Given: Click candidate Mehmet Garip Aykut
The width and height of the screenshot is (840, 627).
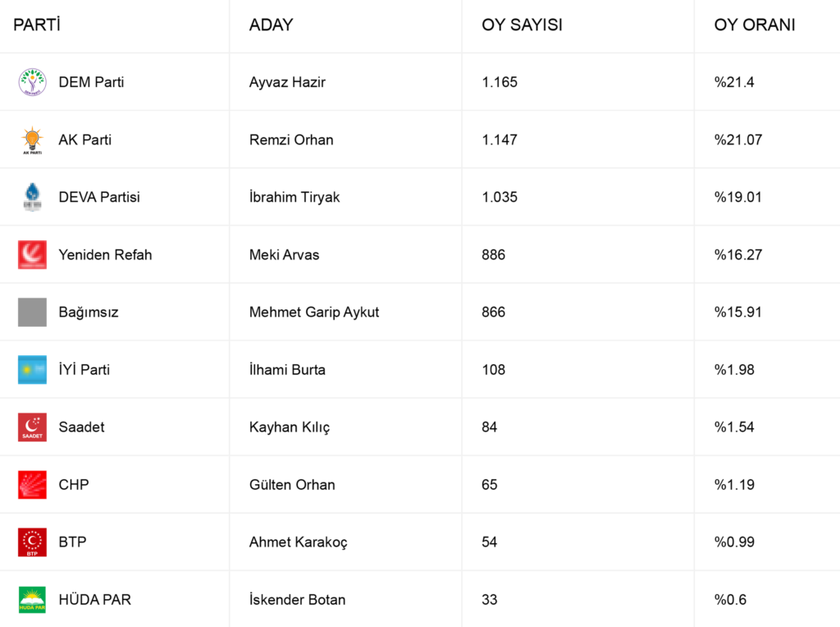Looking at the screenshot, I should (x=314, y=312).
